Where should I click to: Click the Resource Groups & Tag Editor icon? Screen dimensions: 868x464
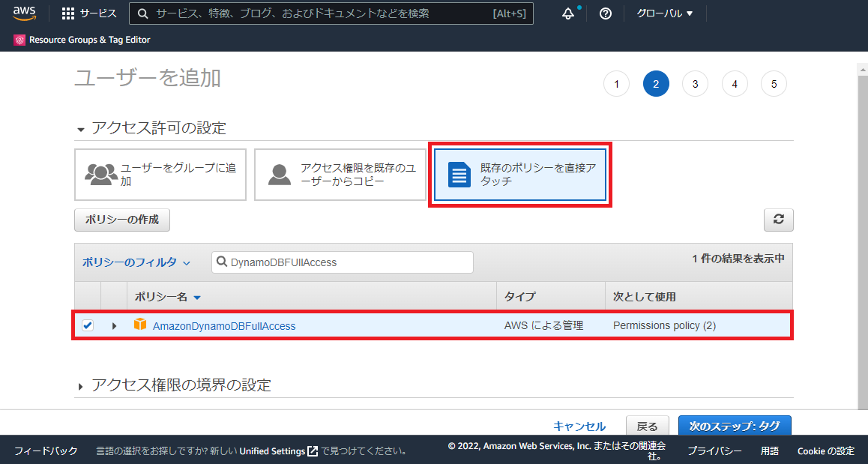[x=19, y=40]
